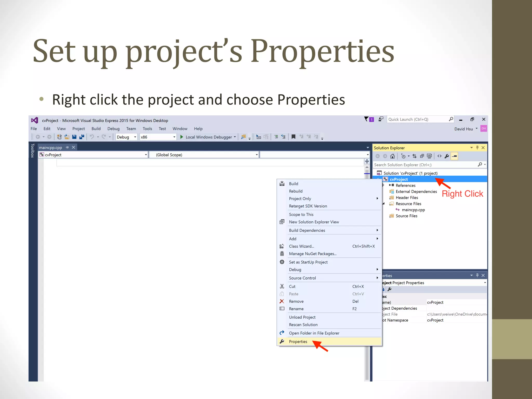Click Collapse All icon in Solution Explorer

click(422, 156)
